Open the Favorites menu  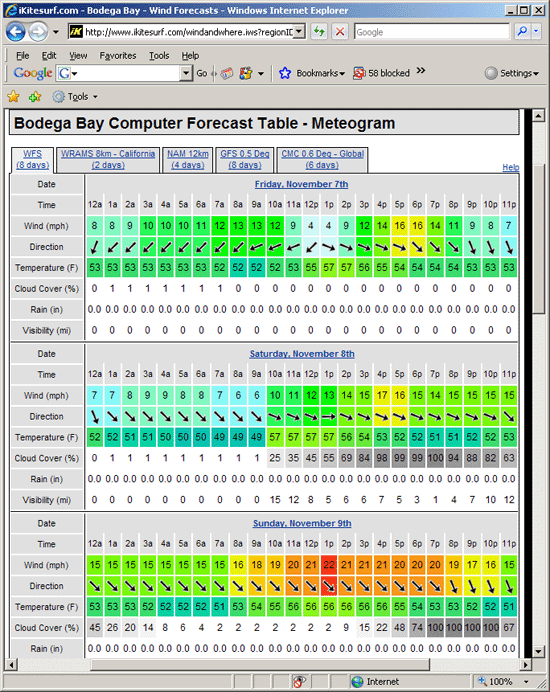(x=118, y=56)
